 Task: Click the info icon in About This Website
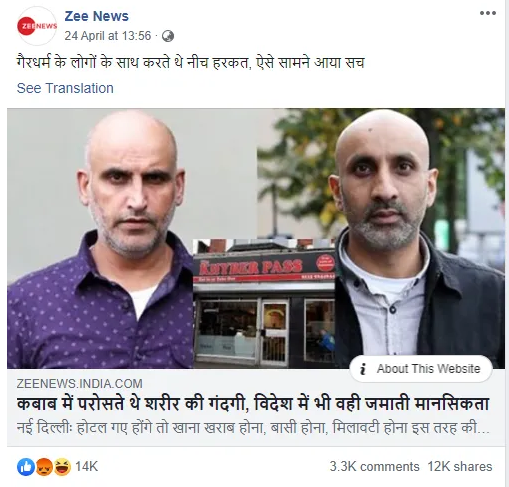(363, 369)
